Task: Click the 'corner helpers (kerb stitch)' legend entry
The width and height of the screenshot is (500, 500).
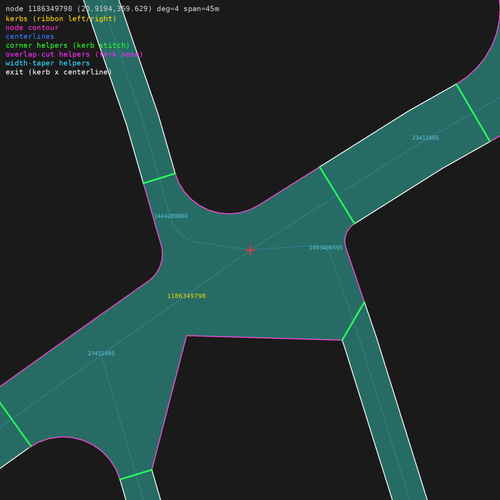Action: (x=68, y=45)
